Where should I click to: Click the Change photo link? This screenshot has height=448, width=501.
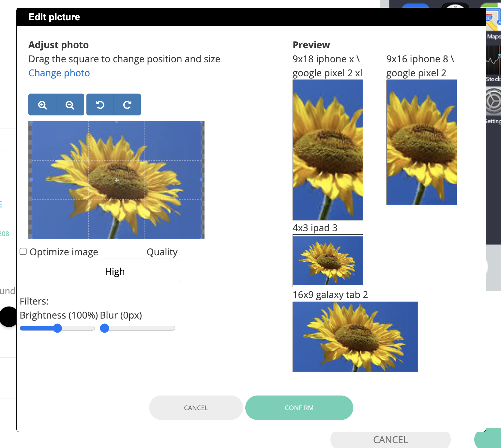click(x=59, y=73)
